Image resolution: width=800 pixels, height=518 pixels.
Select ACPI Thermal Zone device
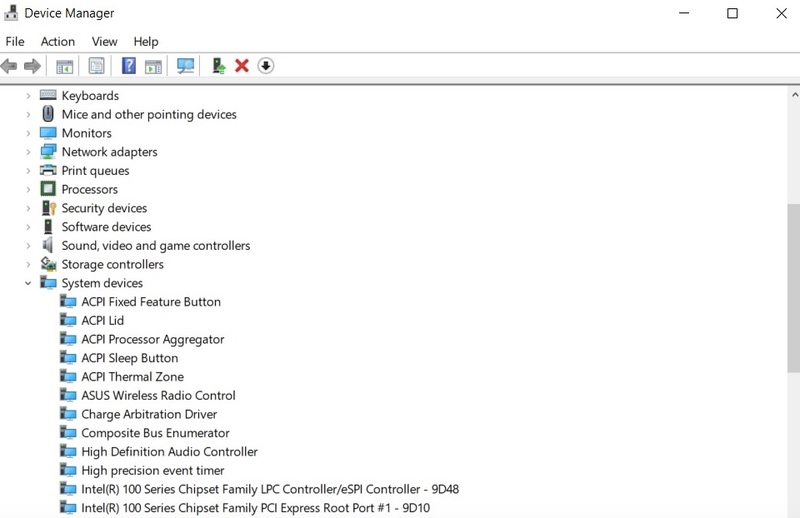click(132, 377)
